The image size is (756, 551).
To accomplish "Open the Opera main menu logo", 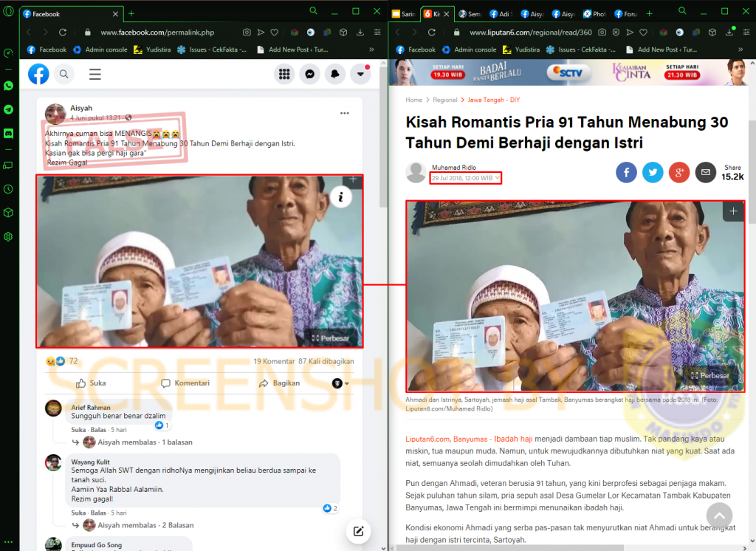I will [x=8, y=10].
